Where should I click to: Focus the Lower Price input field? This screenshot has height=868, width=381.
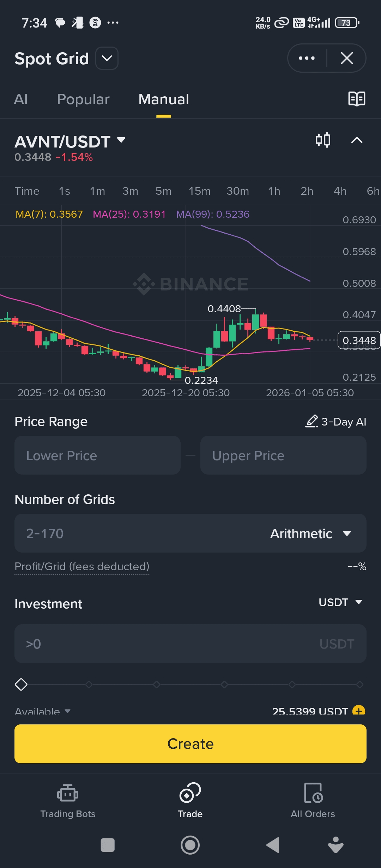coord(97,455)
